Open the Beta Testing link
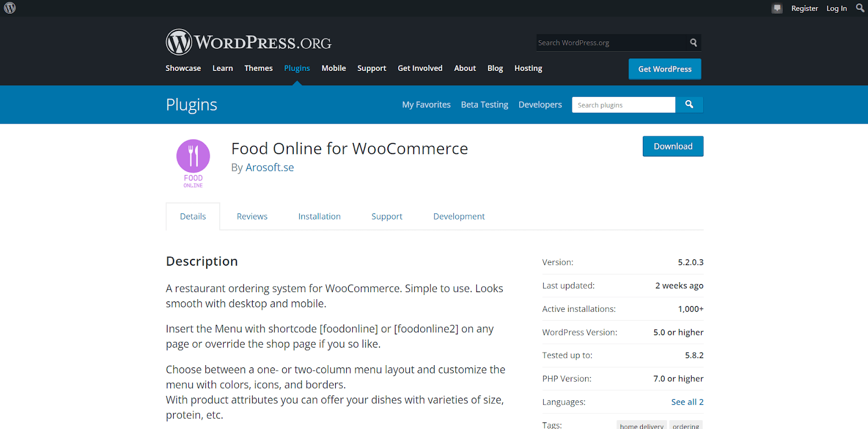 [485, 105]
